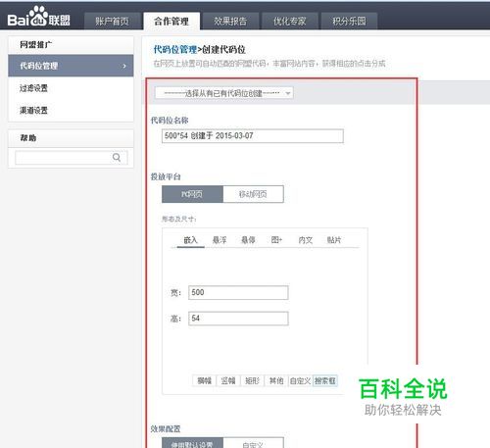490x448 pixels.
Task: Select the PC网页 platform toggle
Action: 192,194
